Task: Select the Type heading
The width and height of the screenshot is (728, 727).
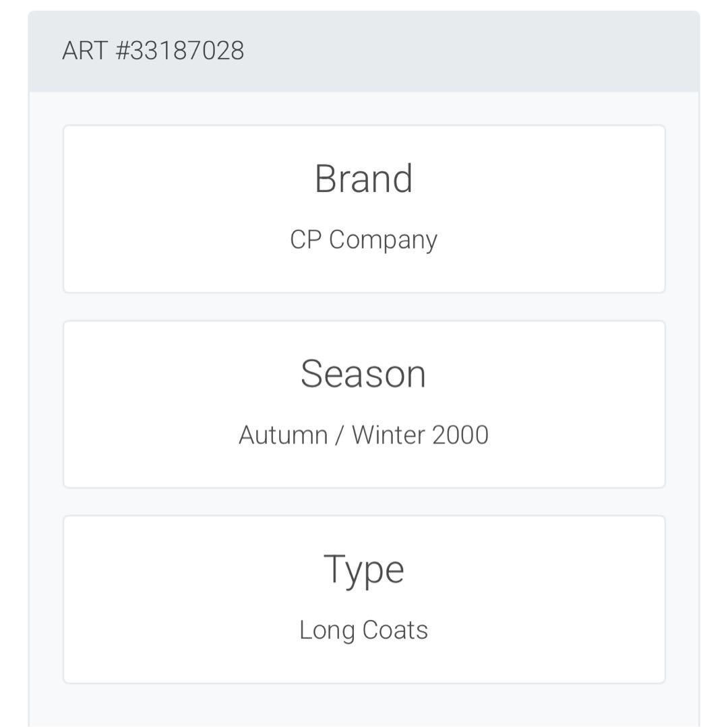Action: coord(363,569)
